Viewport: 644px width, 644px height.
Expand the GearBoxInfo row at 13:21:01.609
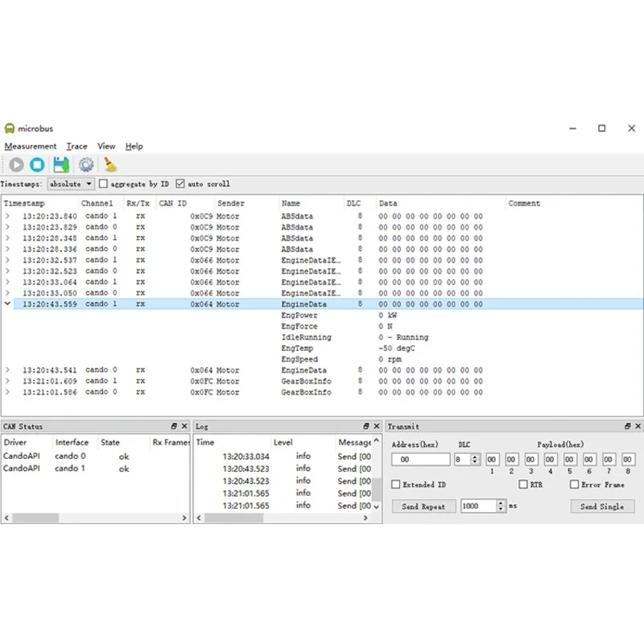8,381
